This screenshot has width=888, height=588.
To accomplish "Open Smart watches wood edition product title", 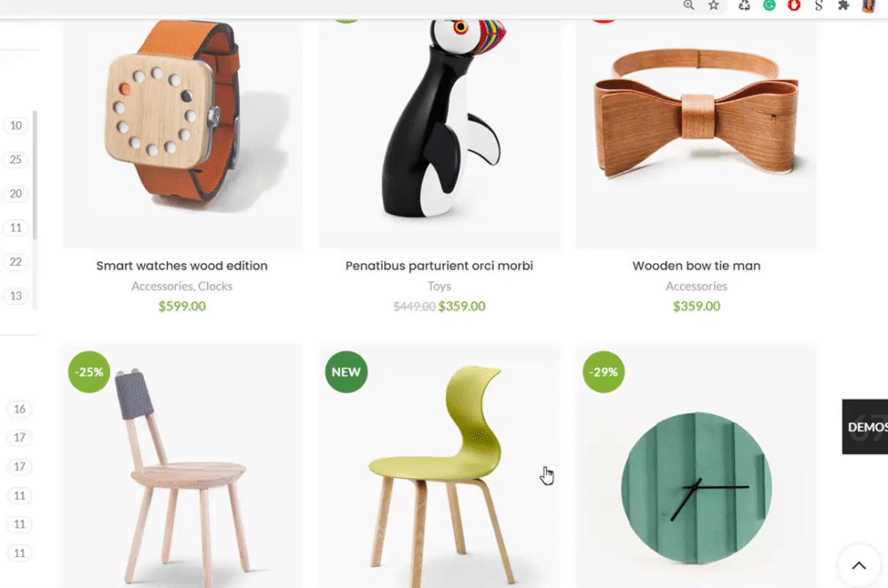I will tap(182, 266).
